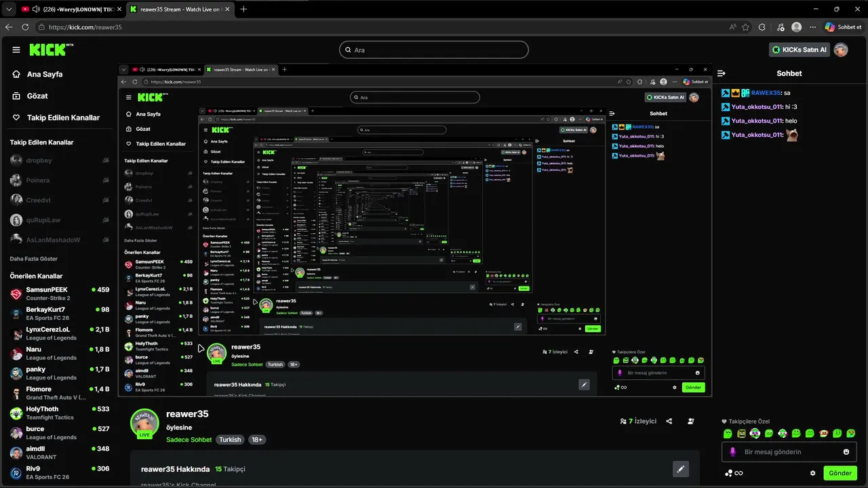Click the user icon right of share

pyautogui.click(x=691, y=421)
